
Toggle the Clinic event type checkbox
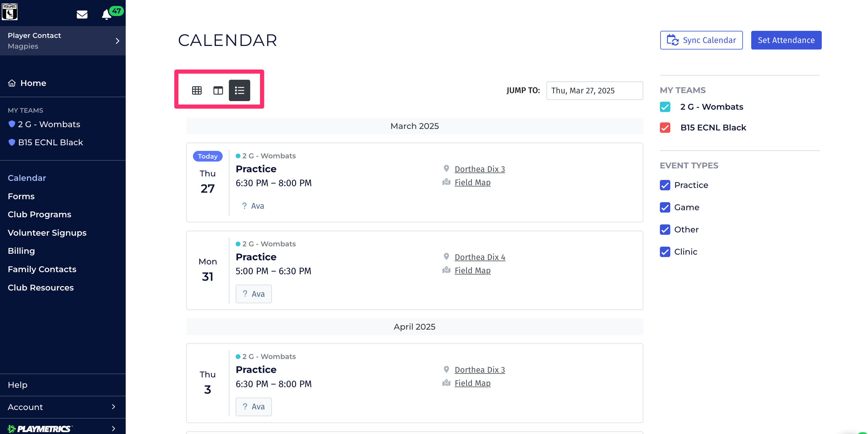pos(665,252)
